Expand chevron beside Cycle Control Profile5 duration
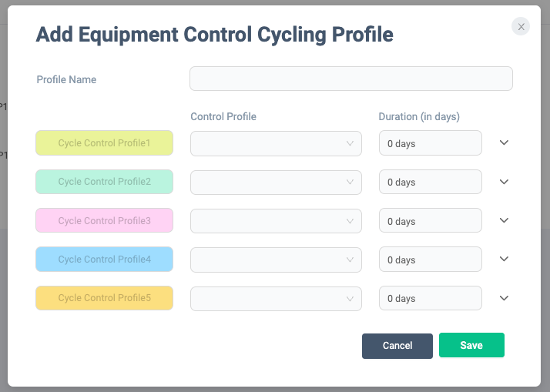 click(x=504, y=298)
